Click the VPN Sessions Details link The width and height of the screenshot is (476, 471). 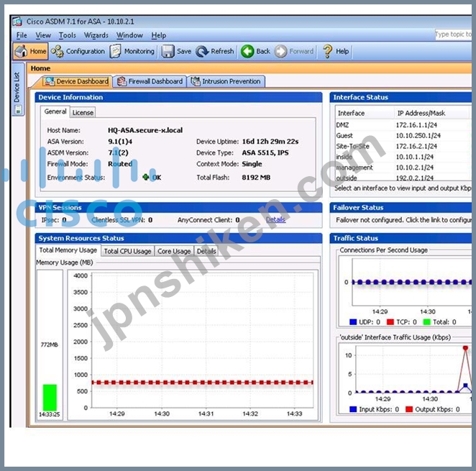point(275,219)
